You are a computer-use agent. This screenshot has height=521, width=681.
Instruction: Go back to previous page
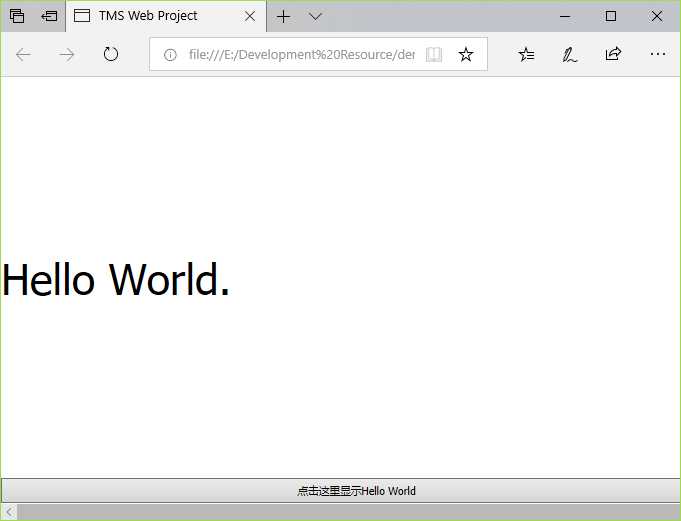23,55
